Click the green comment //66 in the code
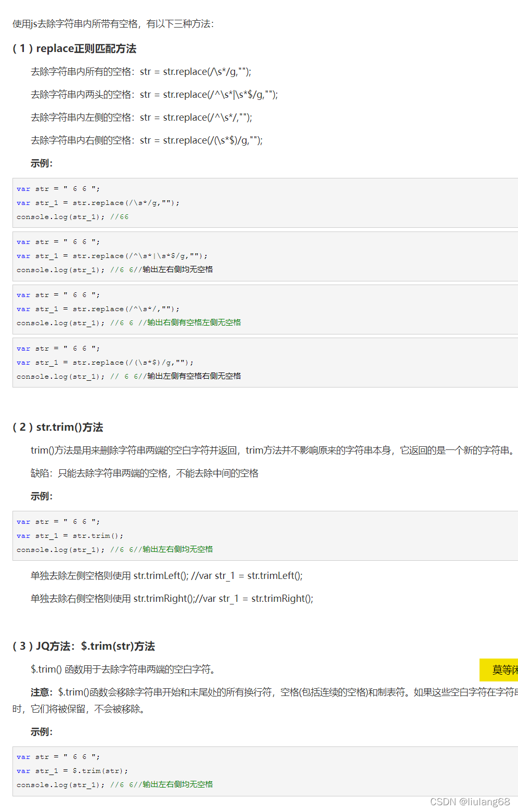The image size is (518, 812). click(x=122, y=217)
